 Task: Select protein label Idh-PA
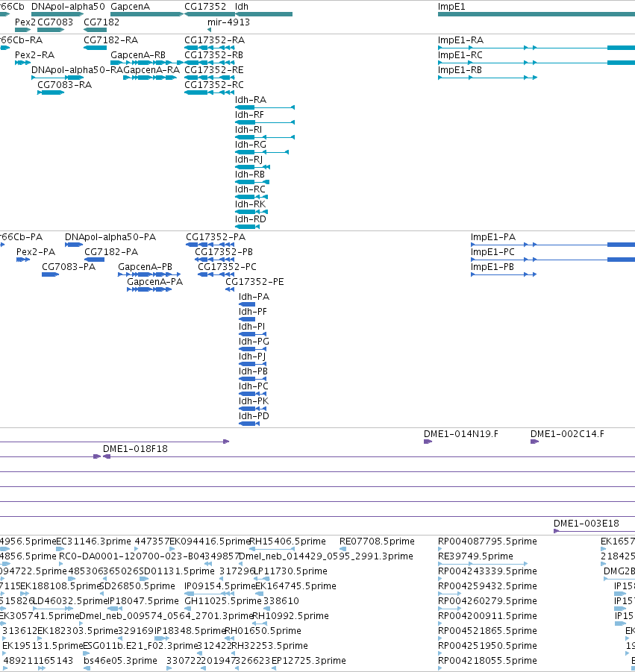(x=254, y=297)
